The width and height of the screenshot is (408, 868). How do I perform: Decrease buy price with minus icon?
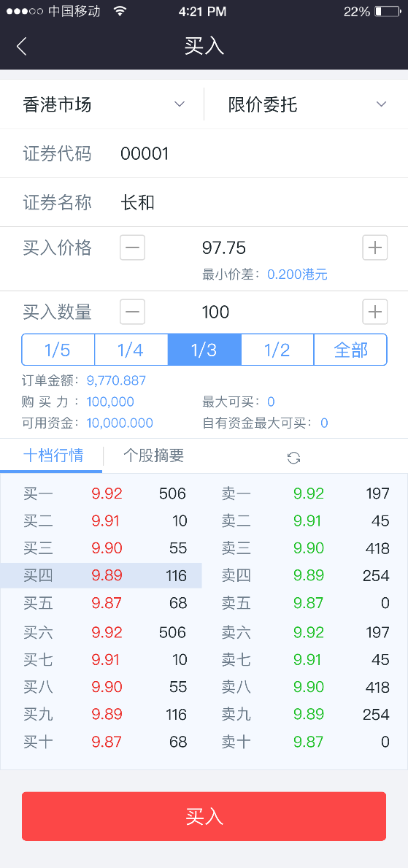tap(132, 247)
